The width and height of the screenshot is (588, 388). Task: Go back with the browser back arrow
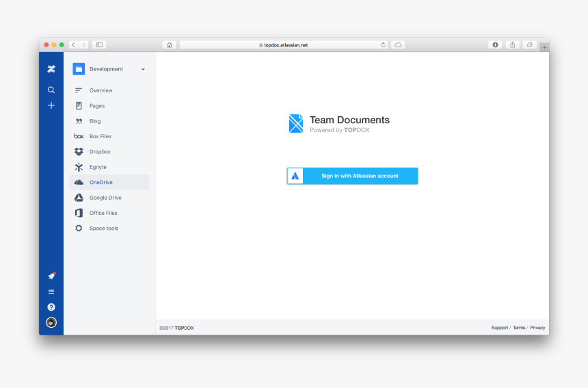pyautogui.click(x=74, y=44)
